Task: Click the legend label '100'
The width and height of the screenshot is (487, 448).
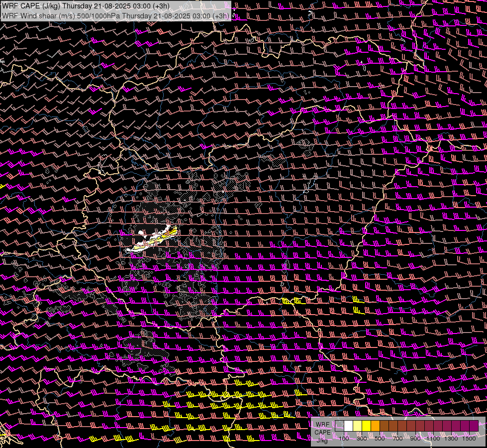Action: 344,439
